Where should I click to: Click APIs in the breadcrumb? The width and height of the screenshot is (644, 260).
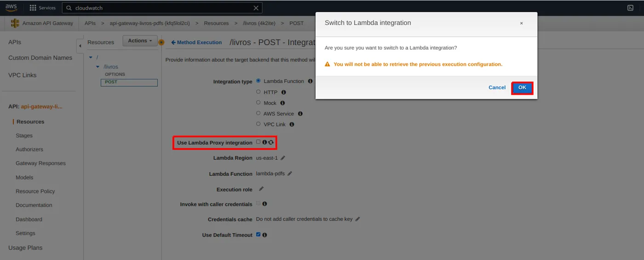pyautogui.click(x=90, y=23)
